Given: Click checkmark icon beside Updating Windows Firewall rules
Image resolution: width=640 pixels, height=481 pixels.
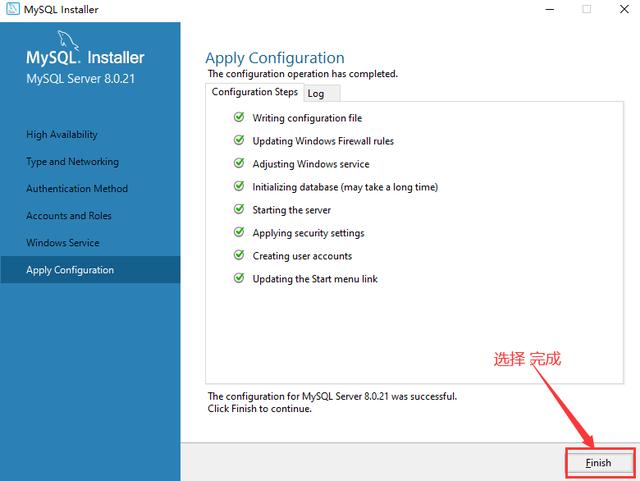Looking at the screenshot, I should coord(239,140).
